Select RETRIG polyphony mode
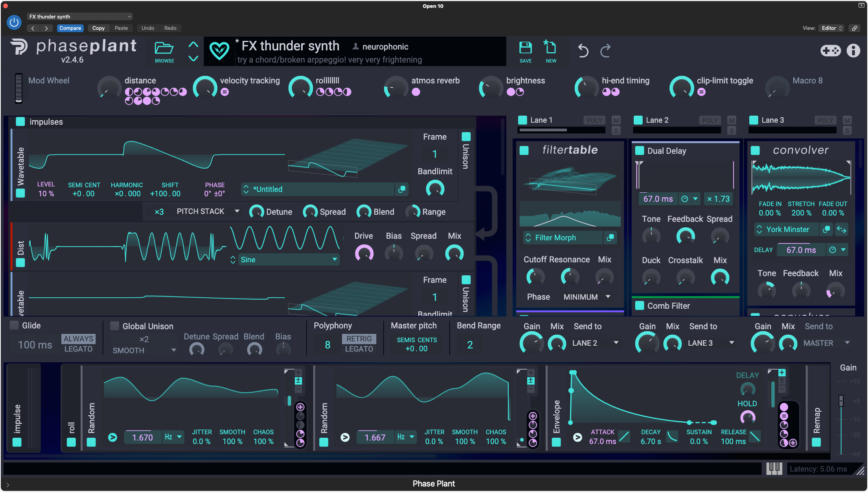The image size is (868, 492). point(359,339)
